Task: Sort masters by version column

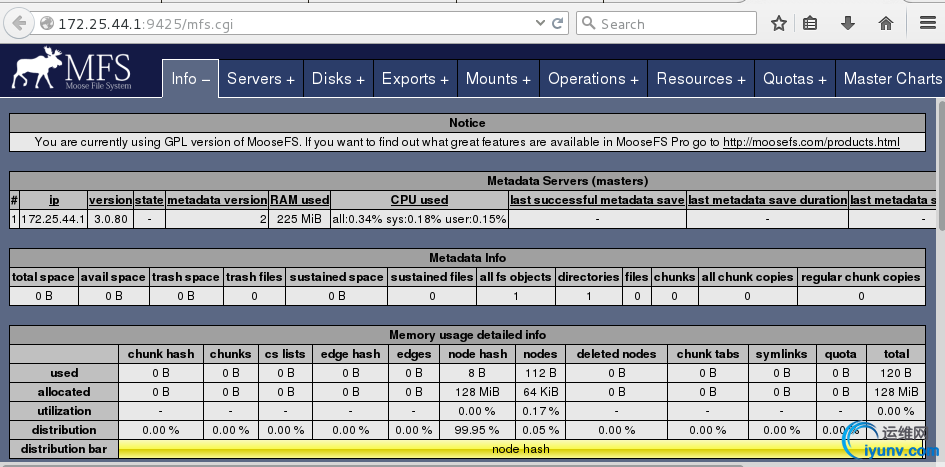Action: [x=110, y=200]
